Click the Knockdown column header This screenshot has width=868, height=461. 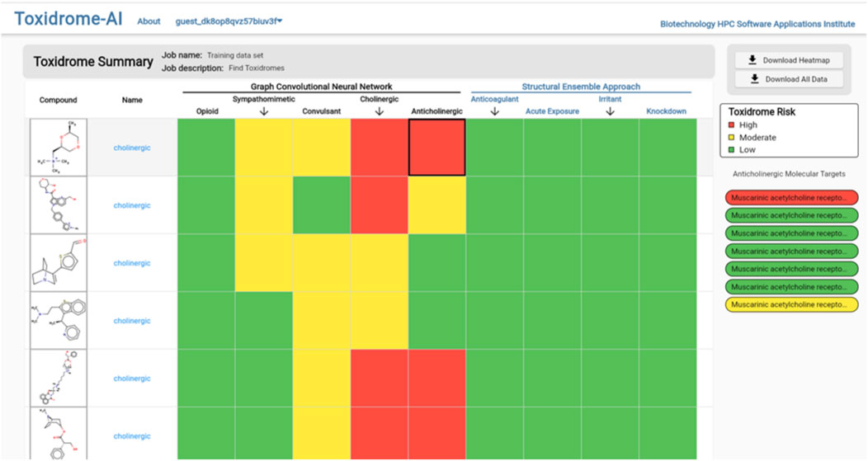tap(667, 111)
